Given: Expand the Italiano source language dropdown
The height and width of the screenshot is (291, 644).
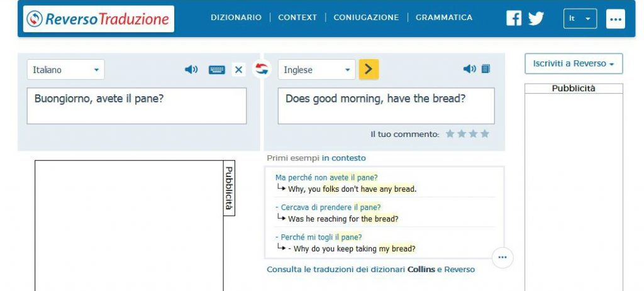Looking at the screenshot, I should point(65,70).
